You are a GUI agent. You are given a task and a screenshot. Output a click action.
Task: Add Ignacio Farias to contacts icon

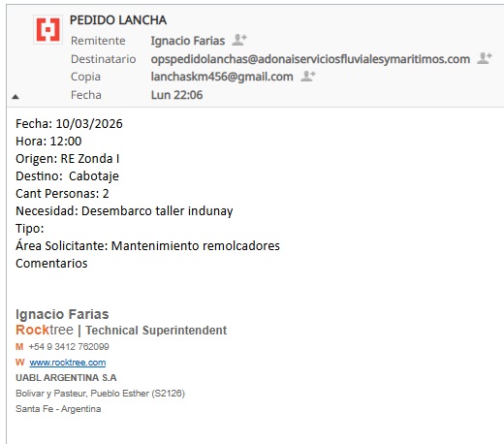click(239, 40)
